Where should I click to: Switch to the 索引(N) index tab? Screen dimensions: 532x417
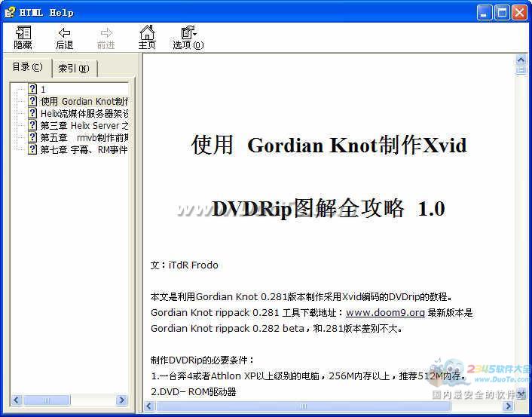click(x=74, y=69)
